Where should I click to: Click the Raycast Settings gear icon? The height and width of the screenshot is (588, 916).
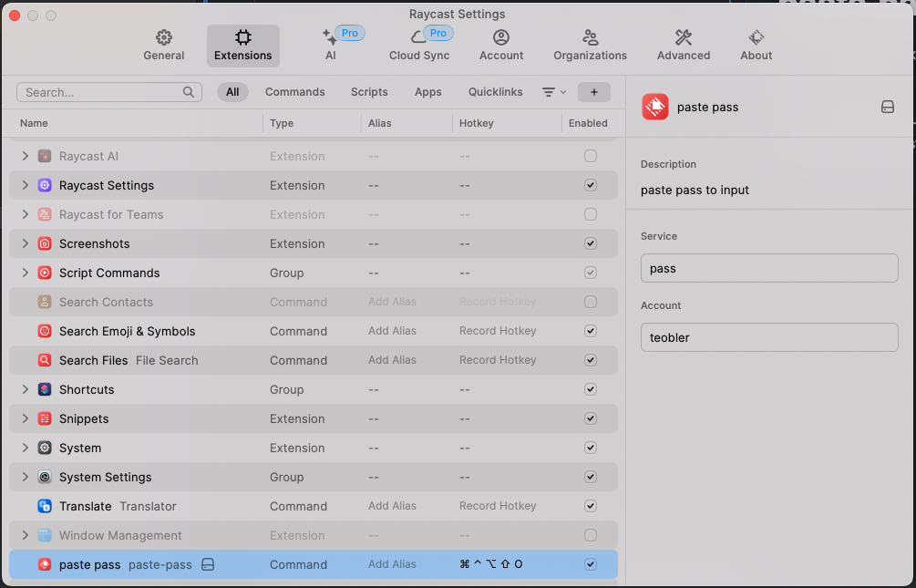(45, 185)
